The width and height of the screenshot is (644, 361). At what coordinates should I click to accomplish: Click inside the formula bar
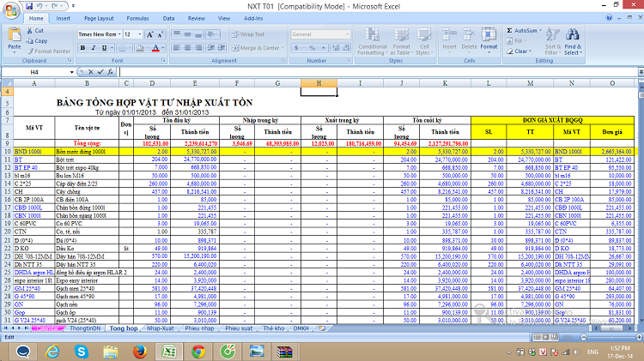pos(378,72)
